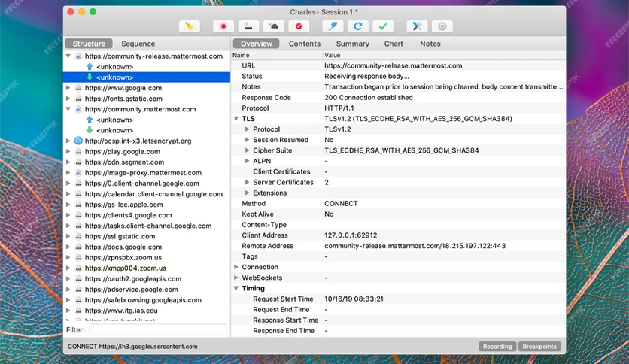Select the https://safebrowsing.googleapis.com host row

click(147, 300)
